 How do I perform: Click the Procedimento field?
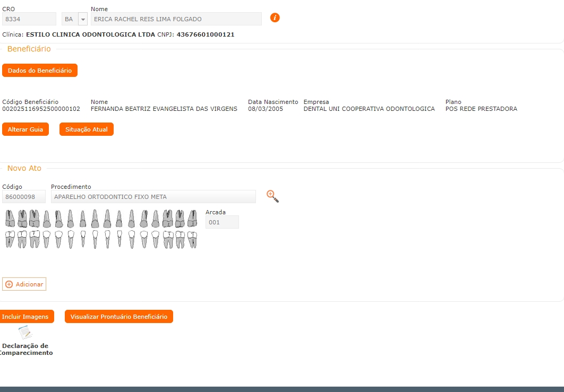coord(153,197)
